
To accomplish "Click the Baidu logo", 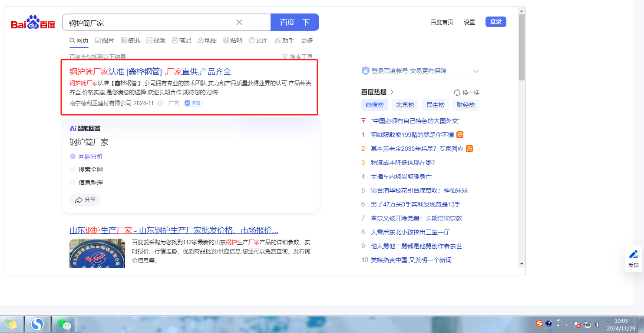I will (33, 23).
